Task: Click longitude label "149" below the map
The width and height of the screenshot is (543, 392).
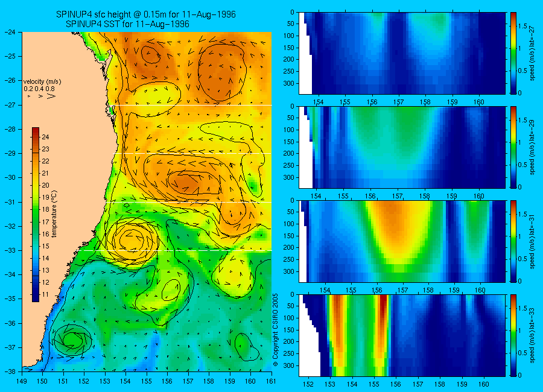Action: tap(22, 381)
